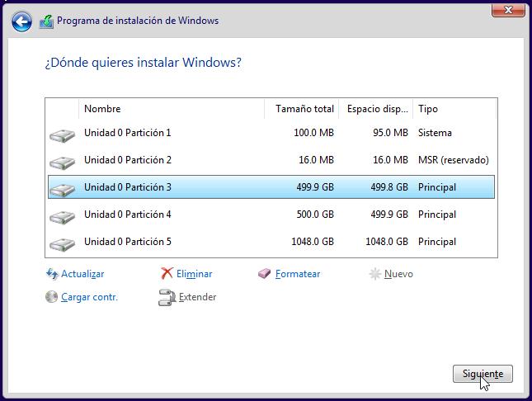
Task: Click the 499.8 GB free space cell
Action: (x=389, y=187)
